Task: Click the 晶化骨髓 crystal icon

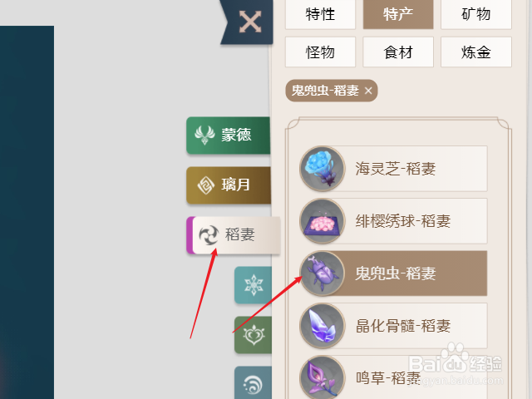Action: point(323,326)
